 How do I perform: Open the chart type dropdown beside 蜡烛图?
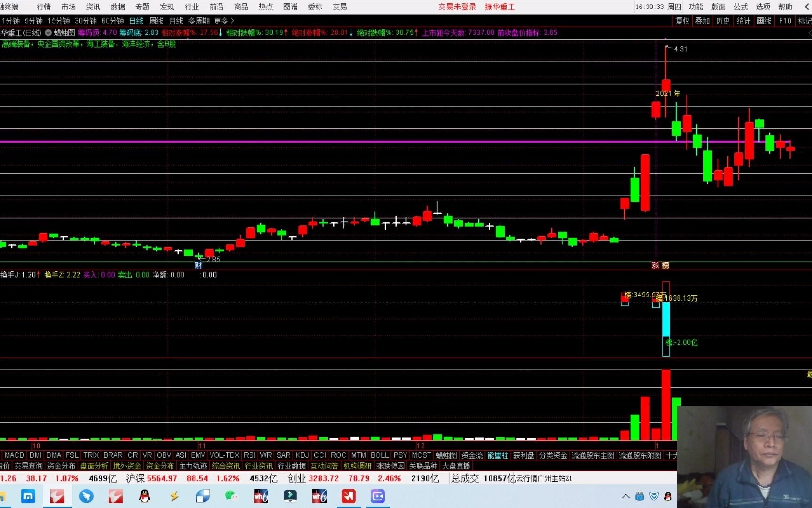[48, 33]
